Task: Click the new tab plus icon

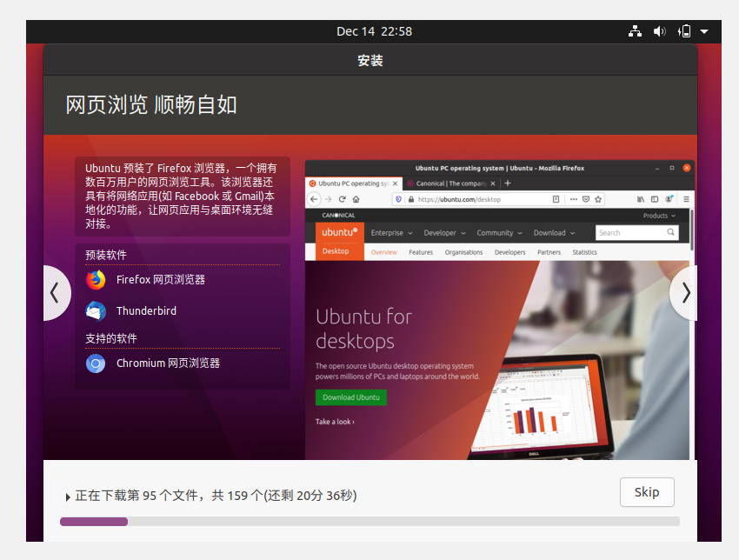Action: (x=508, y=183)
